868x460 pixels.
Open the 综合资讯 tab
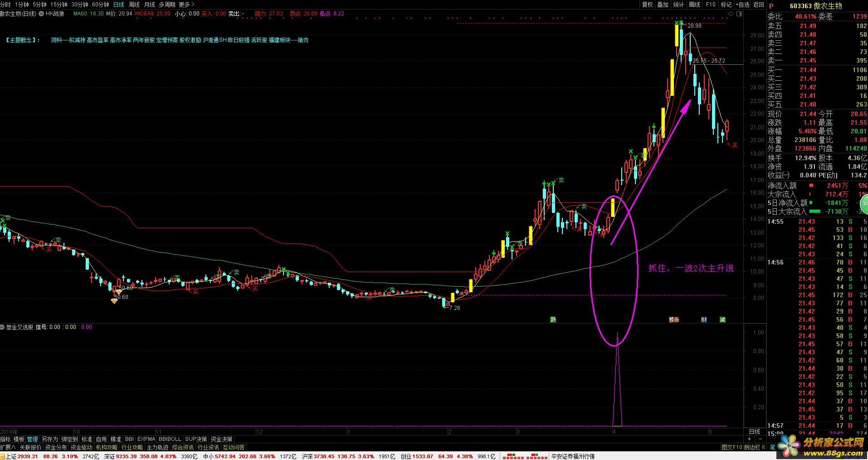(183, 447)
